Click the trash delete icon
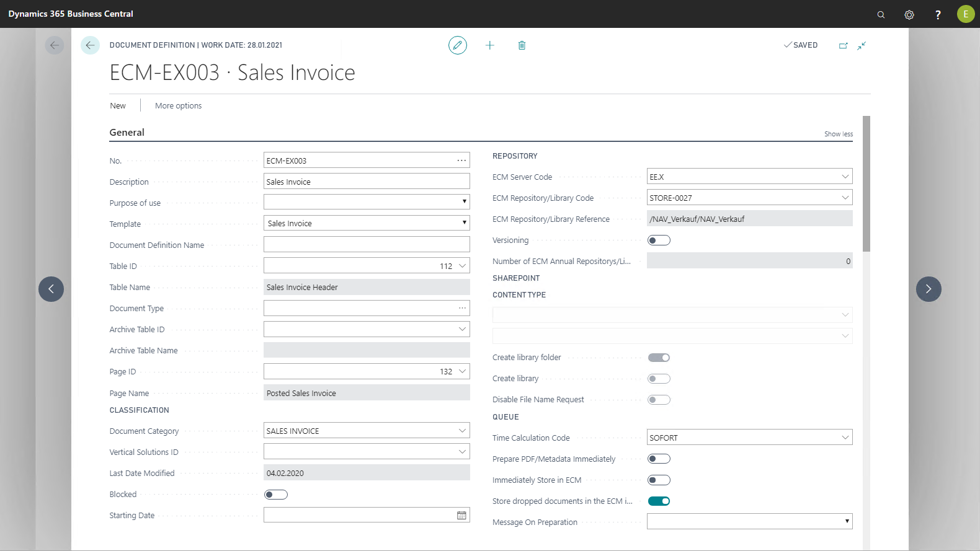 coord(522,45)
